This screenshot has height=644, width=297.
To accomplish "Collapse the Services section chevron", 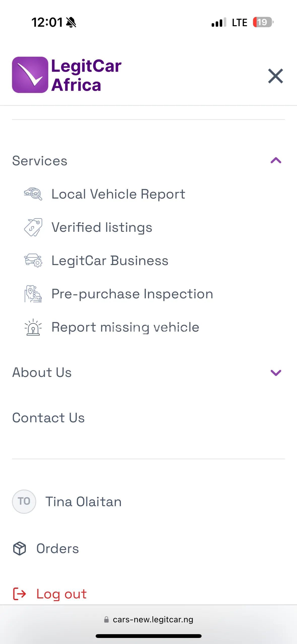I will click(x=276, y=160).
